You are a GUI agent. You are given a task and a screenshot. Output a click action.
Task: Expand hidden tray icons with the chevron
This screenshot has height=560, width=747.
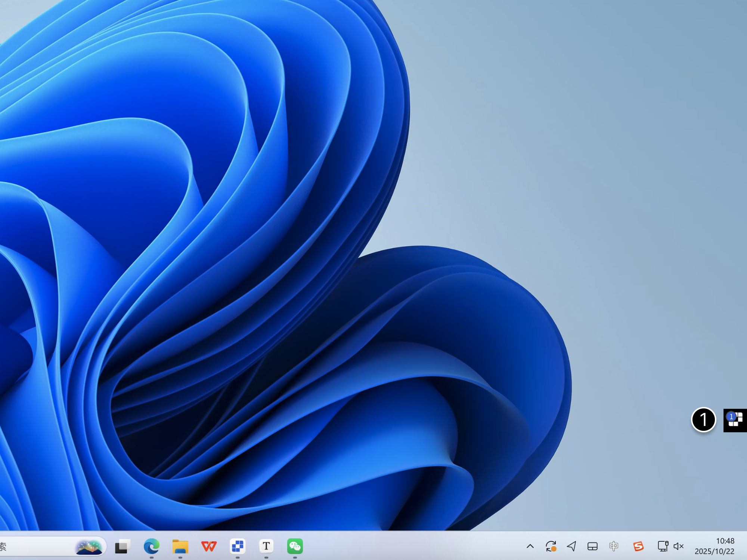pyautogui.click(x=530, y=547)
